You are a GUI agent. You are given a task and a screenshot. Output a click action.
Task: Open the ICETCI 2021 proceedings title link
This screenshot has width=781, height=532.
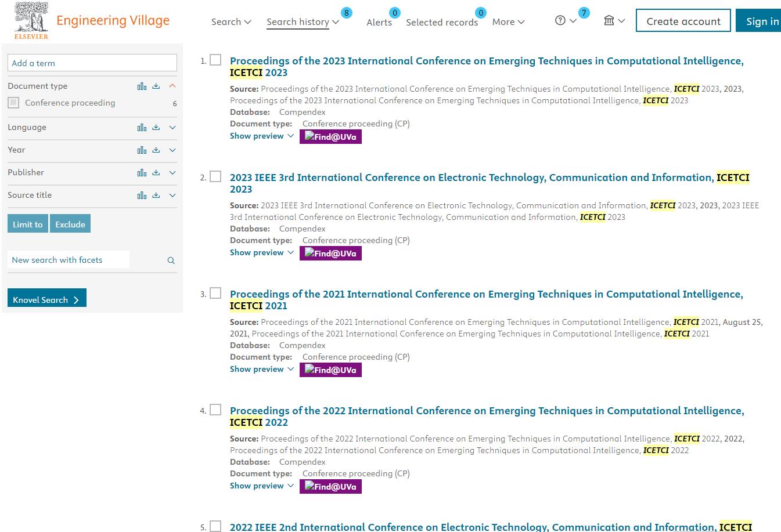click(x=487, y=300)
